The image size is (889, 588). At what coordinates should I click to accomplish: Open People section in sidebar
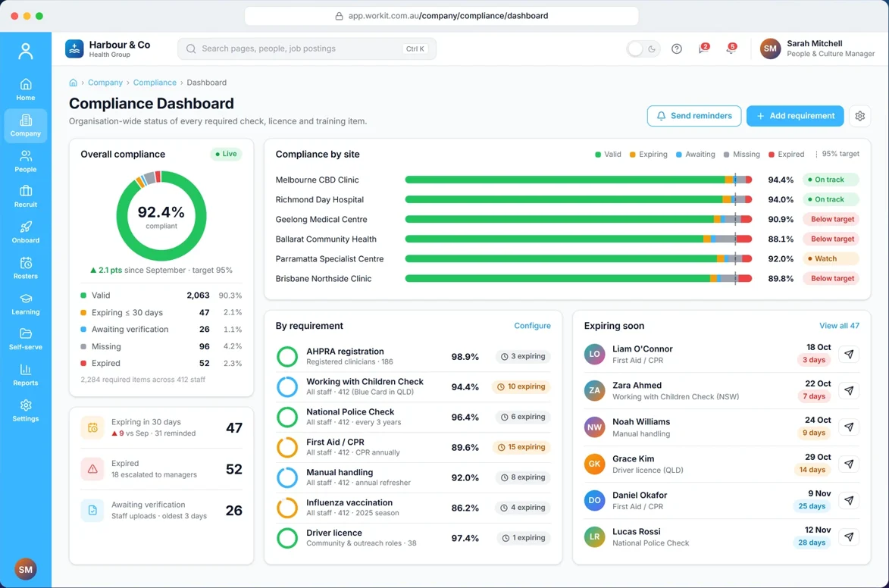pos(26,161)
